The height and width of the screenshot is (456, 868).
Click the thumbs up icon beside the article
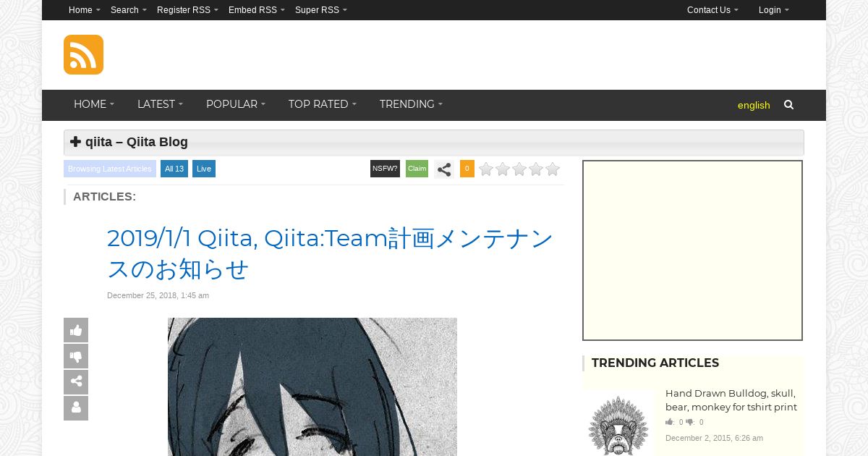pos(76,330)
